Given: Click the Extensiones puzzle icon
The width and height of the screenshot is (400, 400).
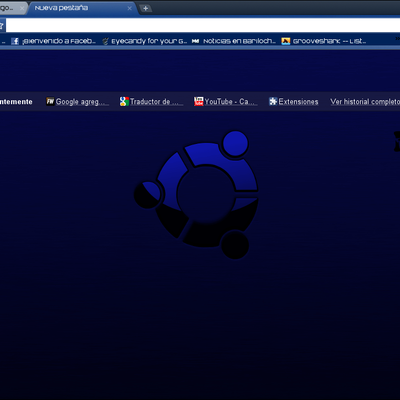Looking at the screenshot, I should tap(273, 101).
